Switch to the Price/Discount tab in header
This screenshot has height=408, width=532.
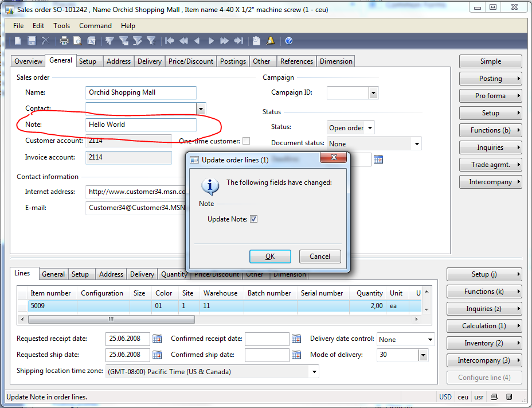(x=191, y=61)
